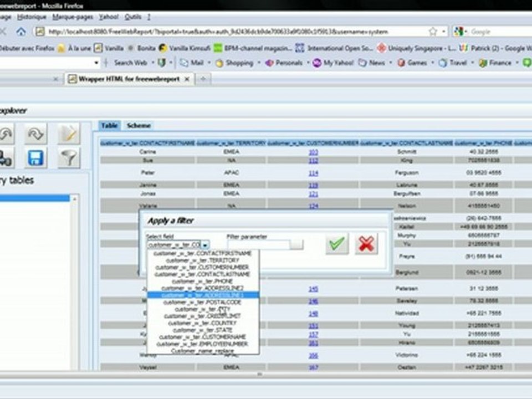Select the highlighted blue row in tables list

pos(34,198)
